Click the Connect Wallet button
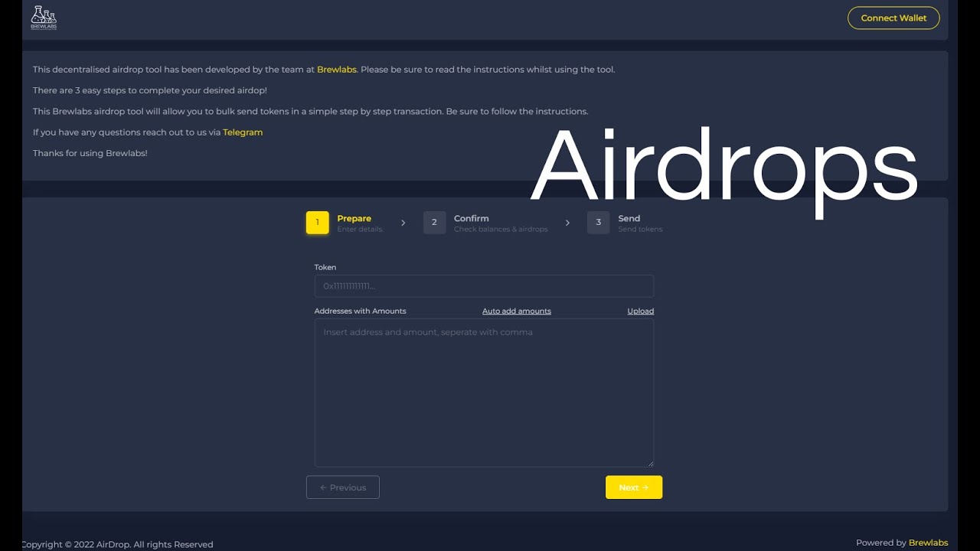The image size is (980, 551). coord(893,18)
